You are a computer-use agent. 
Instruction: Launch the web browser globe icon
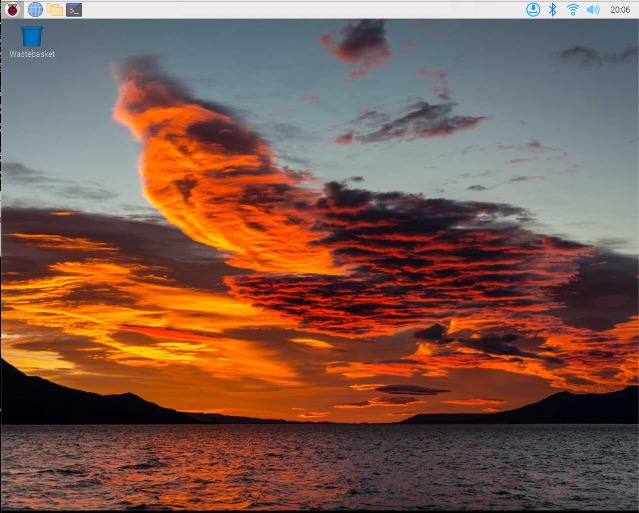point(35,9)
